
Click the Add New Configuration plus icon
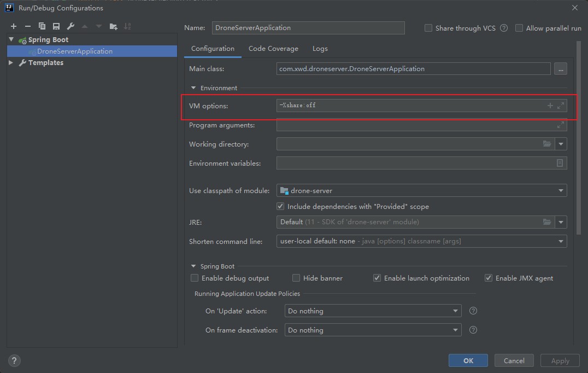pos(14,26)
